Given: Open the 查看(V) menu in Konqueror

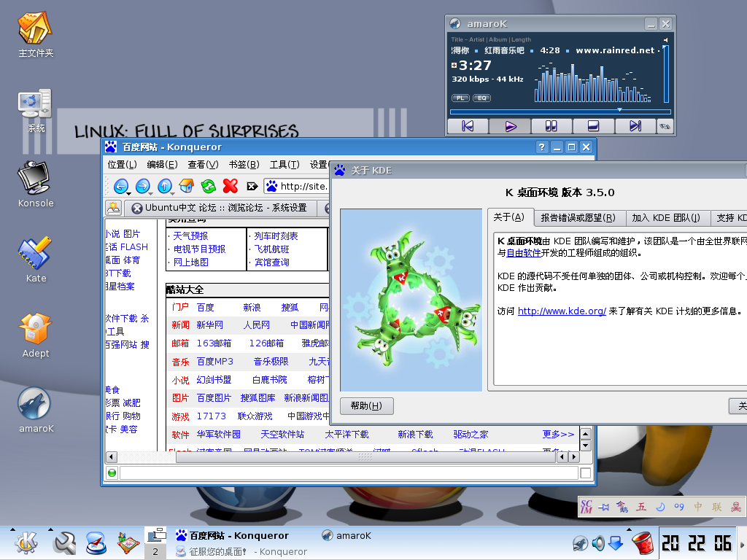Looking at the screenshot, I should point(203,164).
